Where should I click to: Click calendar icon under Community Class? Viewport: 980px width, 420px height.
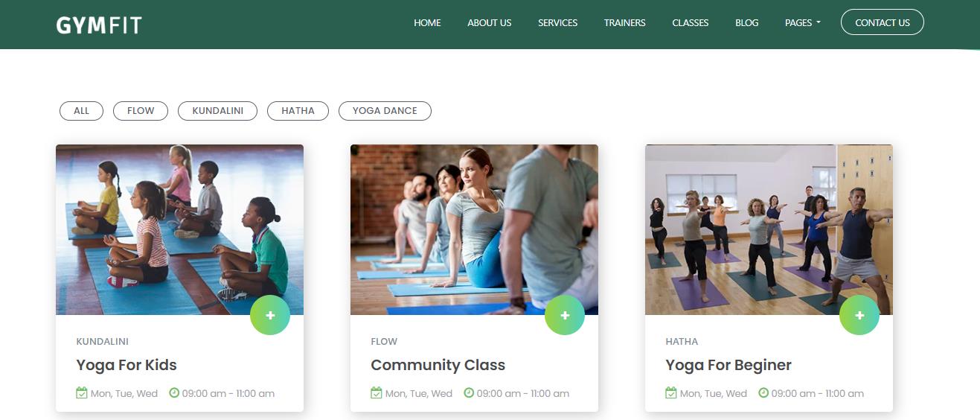tap(377, 392)
